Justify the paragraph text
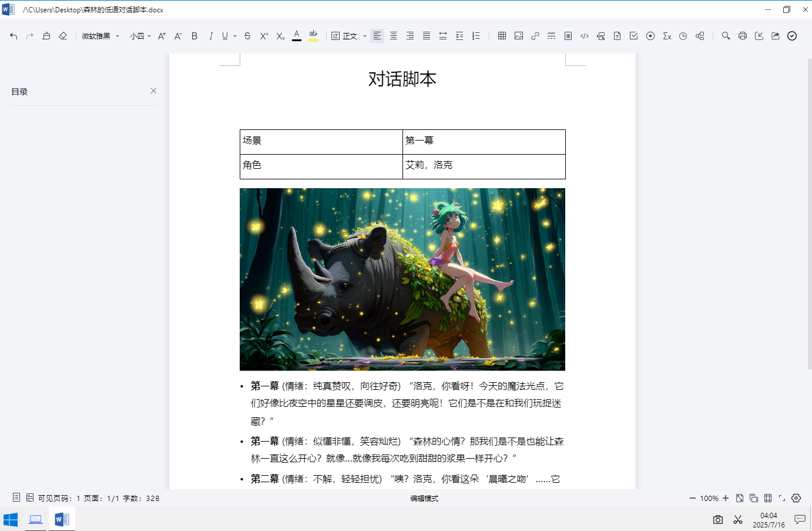The height and width of the screenshot is (531, 812). [427, 36]
